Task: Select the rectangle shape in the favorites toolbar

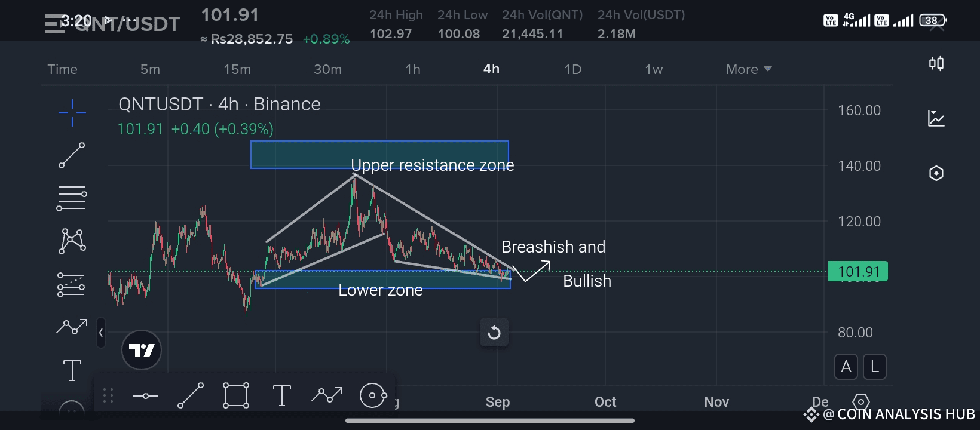Action: pyautogui.click(x=236, y=395)
